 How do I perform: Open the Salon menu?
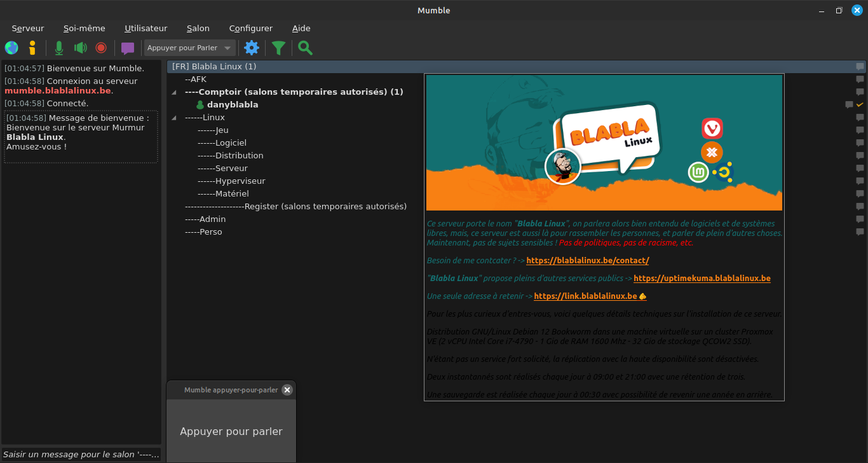pos(198,28)
